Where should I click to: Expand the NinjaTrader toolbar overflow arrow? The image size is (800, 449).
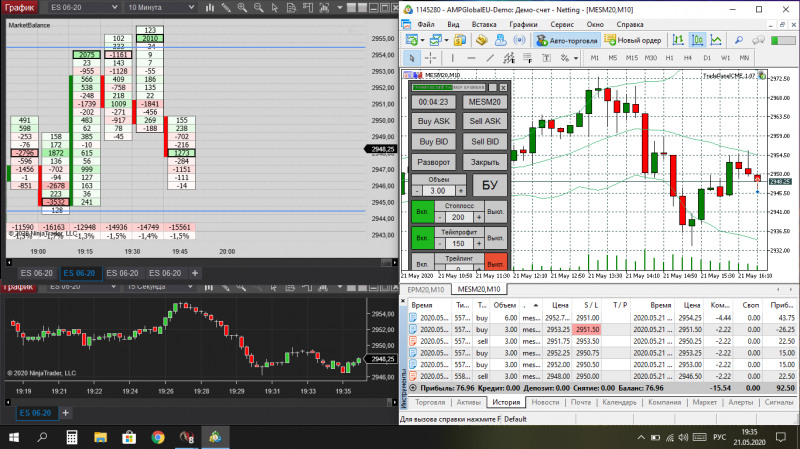340,8
